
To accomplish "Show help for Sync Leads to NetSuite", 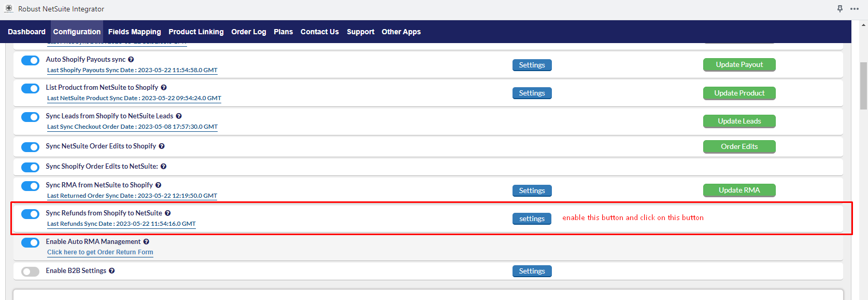I will (x=179, y=116).
